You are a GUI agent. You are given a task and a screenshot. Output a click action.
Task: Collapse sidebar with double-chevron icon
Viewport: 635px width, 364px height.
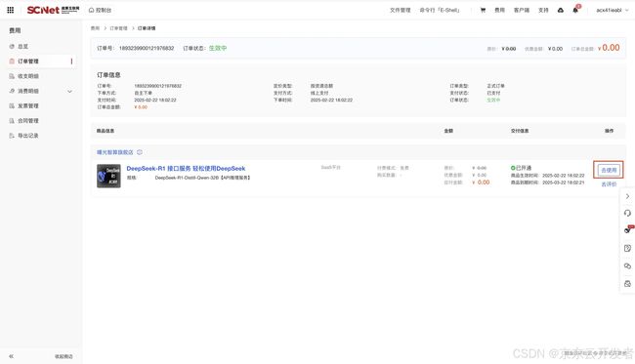pyautogui.click(x=11, y=356)
